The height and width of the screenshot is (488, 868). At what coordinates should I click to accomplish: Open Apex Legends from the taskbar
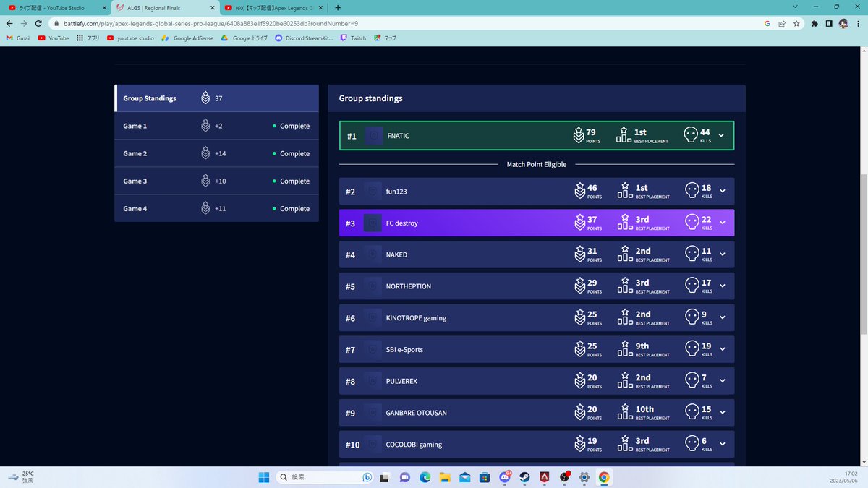(544, 477)
